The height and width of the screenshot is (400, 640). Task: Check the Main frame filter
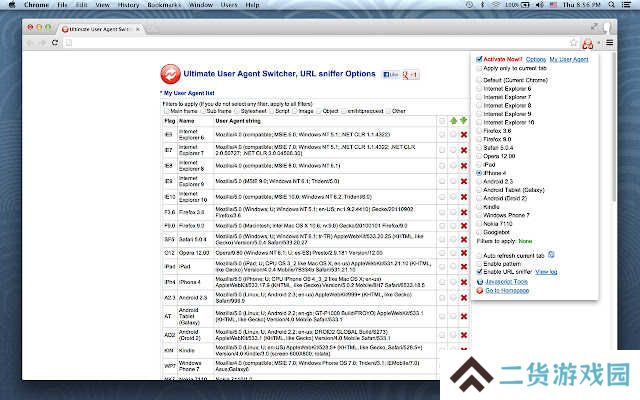tap(166, 111)
